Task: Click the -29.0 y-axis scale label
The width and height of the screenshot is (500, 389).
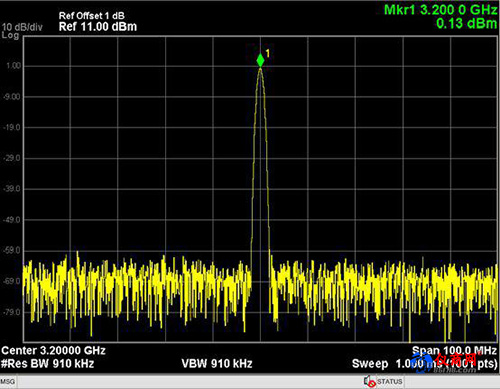Action: [x=12, y=158]
